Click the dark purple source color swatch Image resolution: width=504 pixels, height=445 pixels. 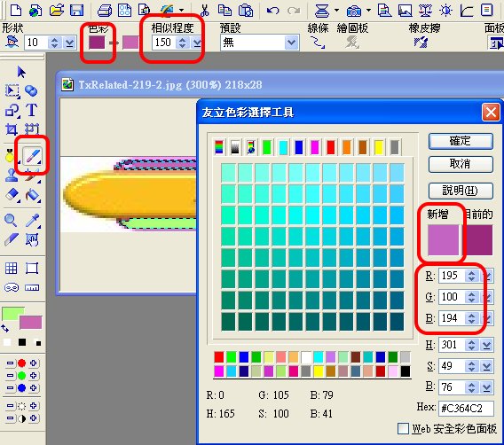[97, 43]
